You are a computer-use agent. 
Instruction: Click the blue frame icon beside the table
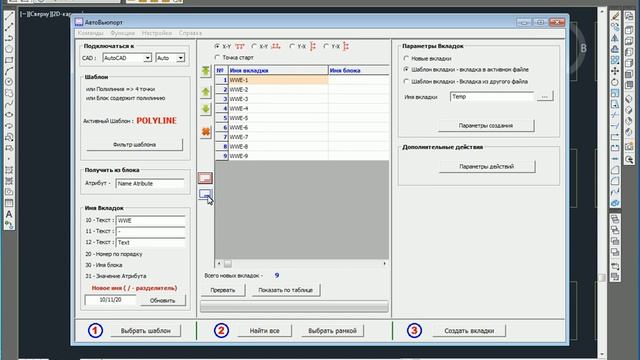coord(205,194)
